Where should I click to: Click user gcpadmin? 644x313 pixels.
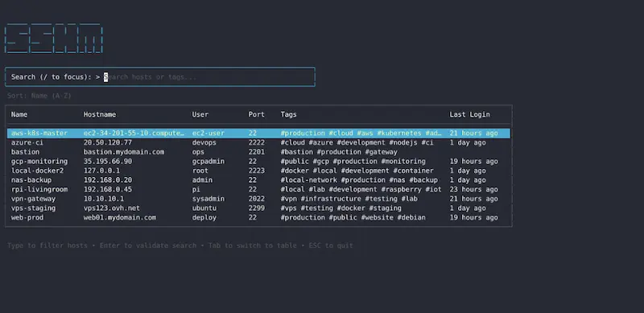pyautogui.click(x=208, y=162)
